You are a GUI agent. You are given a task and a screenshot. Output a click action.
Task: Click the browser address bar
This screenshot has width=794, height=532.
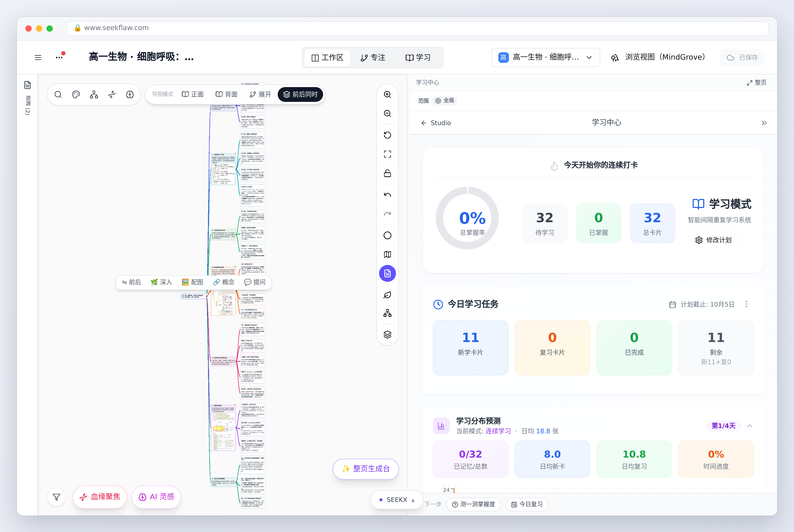pyautogui.click(x=417, y=28)
